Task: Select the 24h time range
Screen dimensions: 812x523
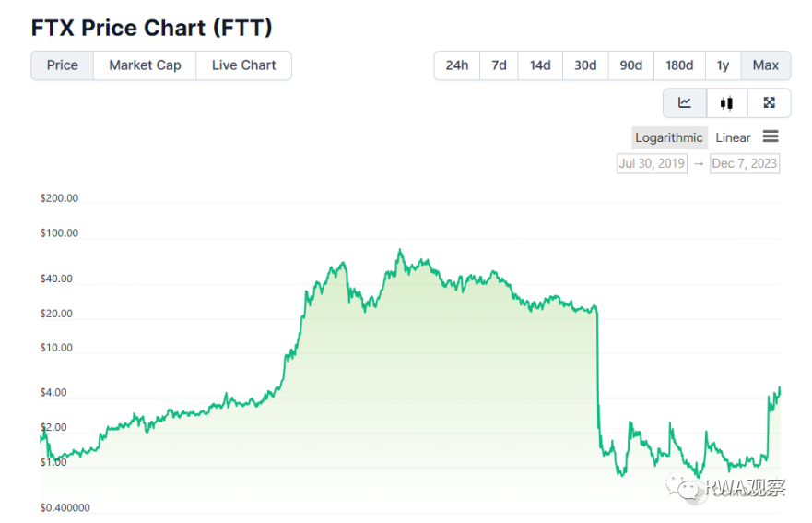Action: (x=456, y=65)
